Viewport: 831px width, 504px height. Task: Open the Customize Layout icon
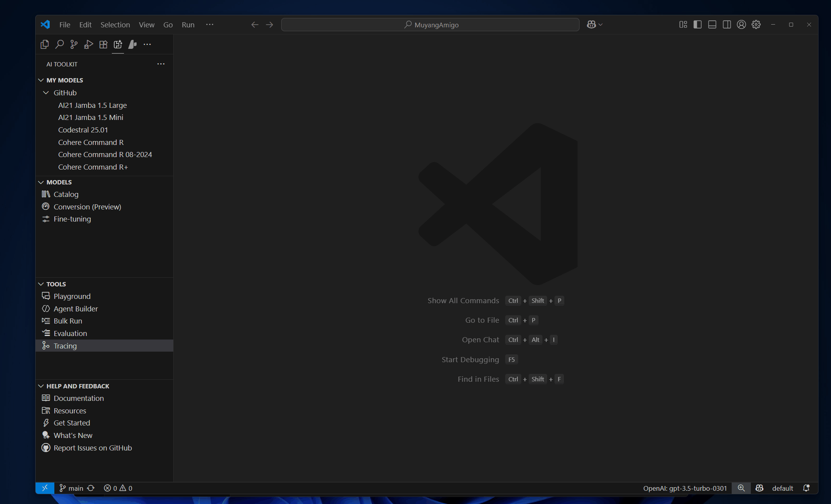pos(683,25)
